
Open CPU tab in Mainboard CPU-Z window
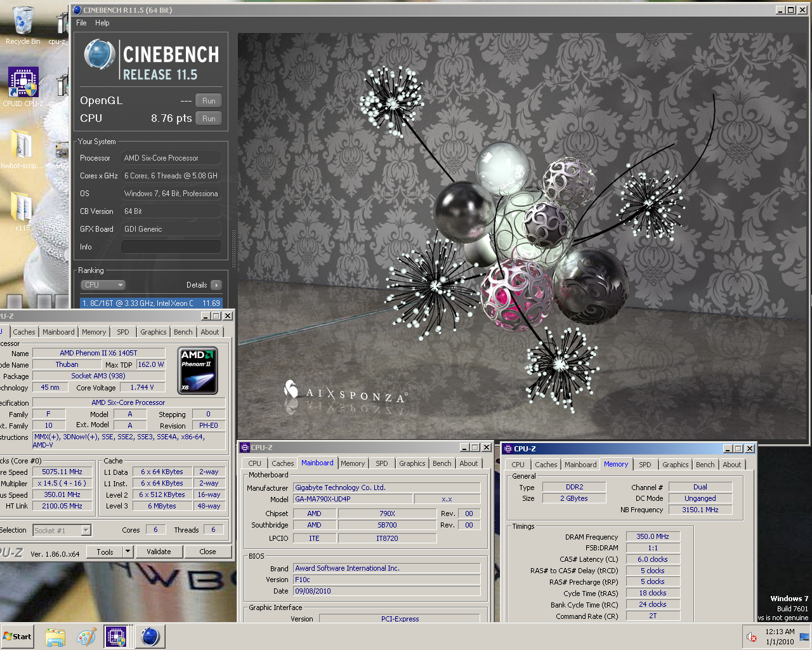pyautogui.click(x=255, y=463)
